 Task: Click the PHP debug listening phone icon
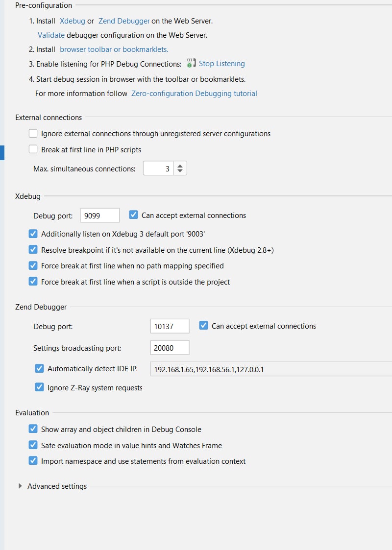point(191,63)
